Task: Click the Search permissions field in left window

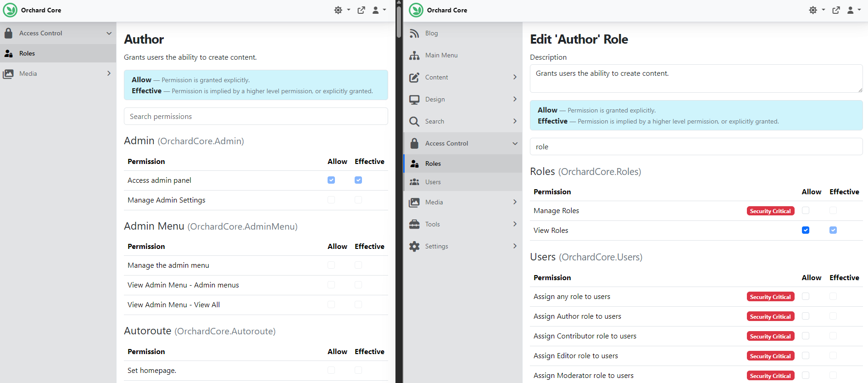Action: pyautogui.click(x=256, y=116)
